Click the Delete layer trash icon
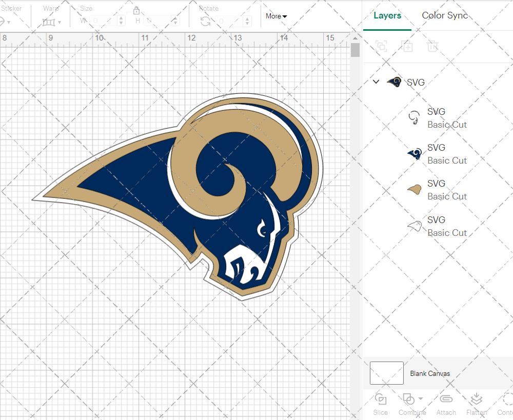Image resolution: width=513 pixels, height=420 pixels. point(432,46)
